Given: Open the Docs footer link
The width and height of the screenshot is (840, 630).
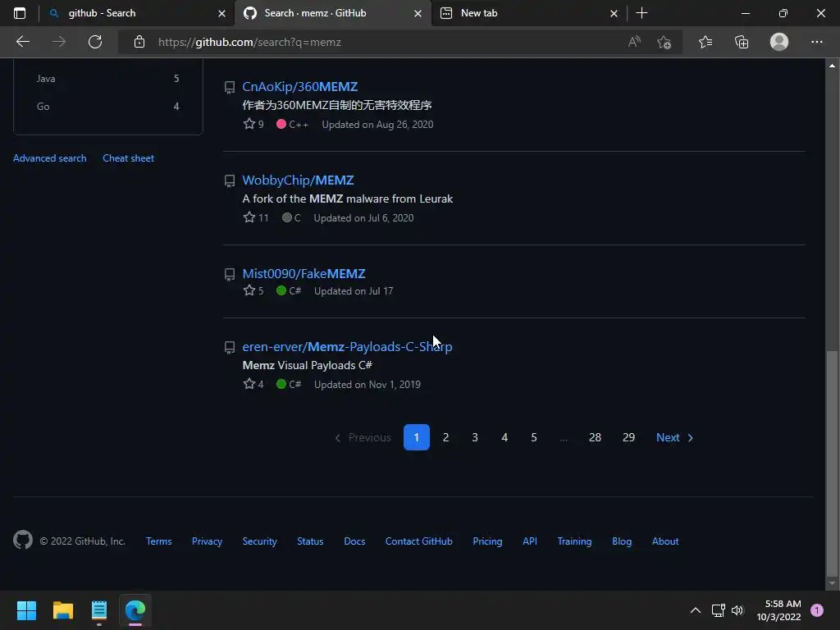Looking at the screenshot, I should pyautogui.click(x=354, y=541).
